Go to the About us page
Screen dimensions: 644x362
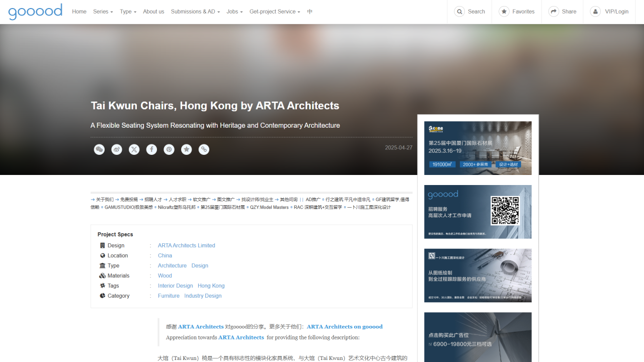click(x=153, y=12)
